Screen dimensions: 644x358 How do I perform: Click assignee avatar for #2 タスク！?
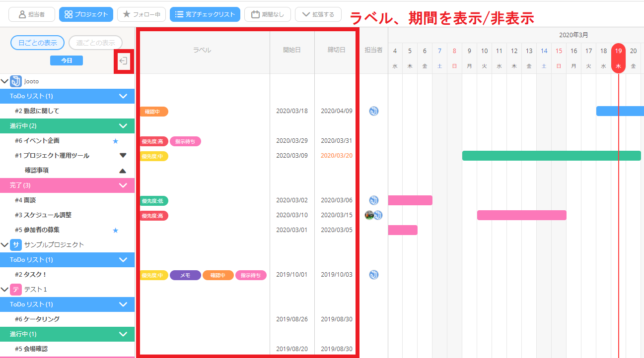click(x=373, y=275)
